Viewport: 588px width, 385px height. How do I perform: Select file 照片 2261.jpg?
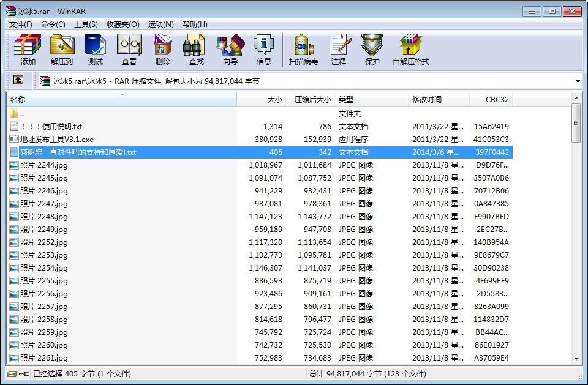coord(260,358)
